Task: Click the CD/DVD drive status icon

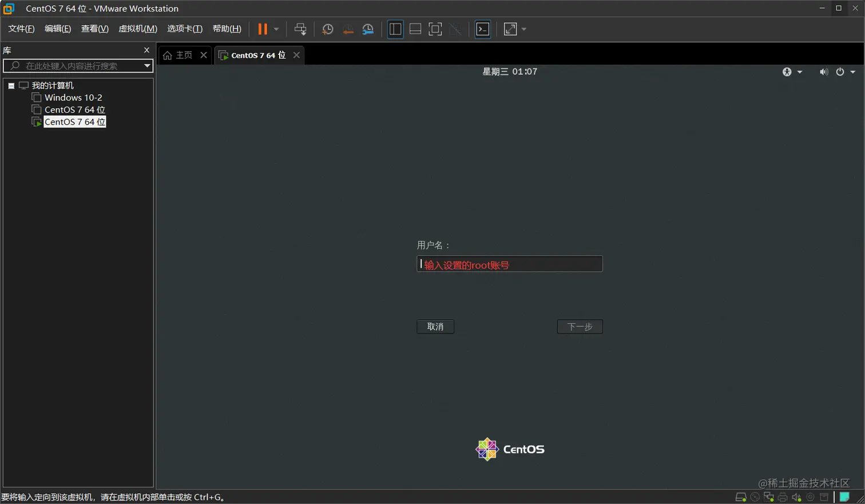Action: coord(755,497)
